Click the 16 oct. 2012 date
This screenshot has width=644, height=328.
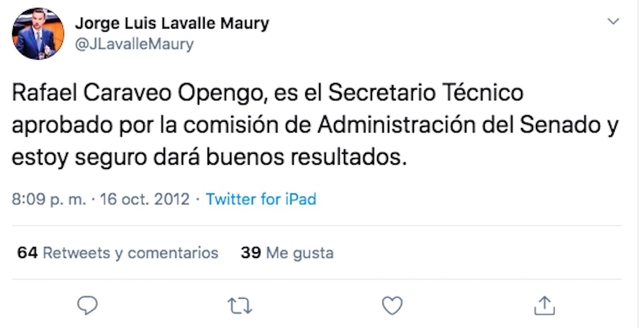pos(145,199)
